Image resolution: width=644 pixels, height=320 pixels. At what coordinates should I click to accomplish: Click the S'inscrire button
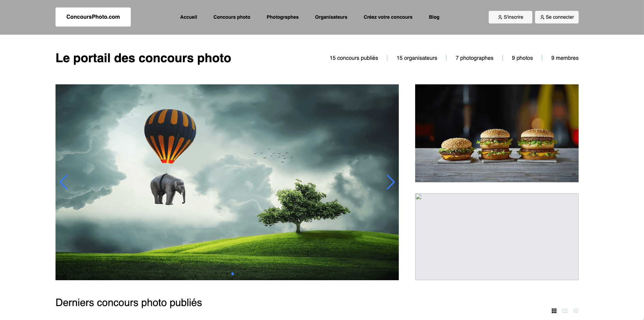510,17
